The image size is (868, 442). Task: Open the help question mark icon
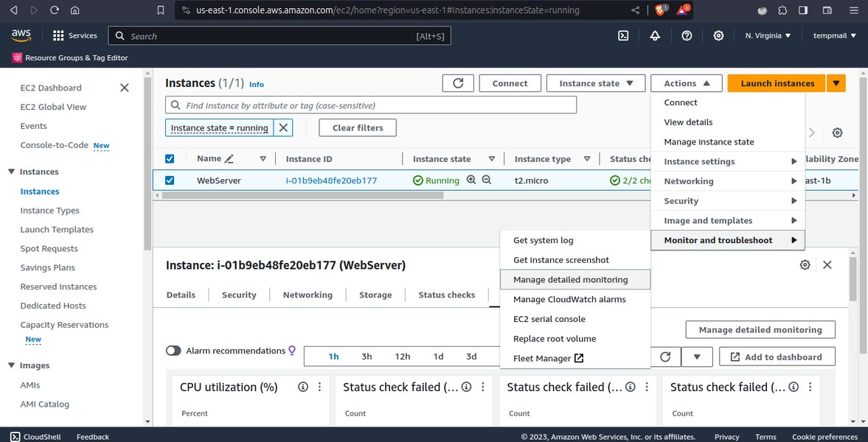[687, 36]
